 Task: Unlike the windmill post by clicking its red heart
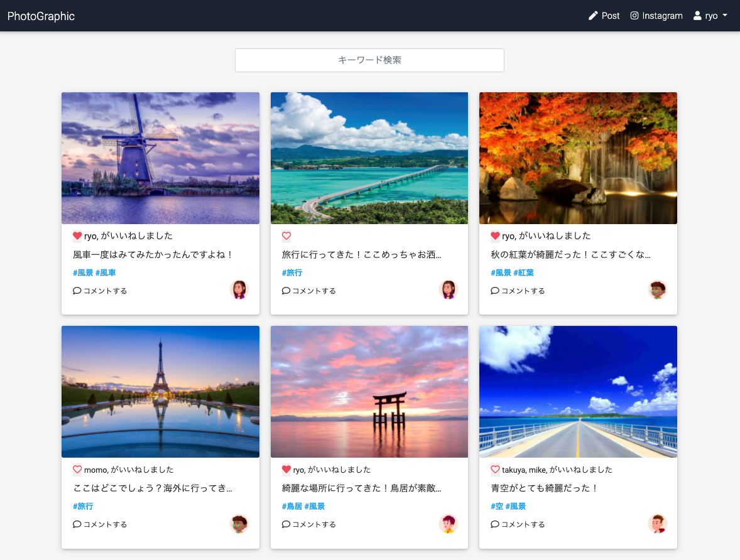point(77,235)
